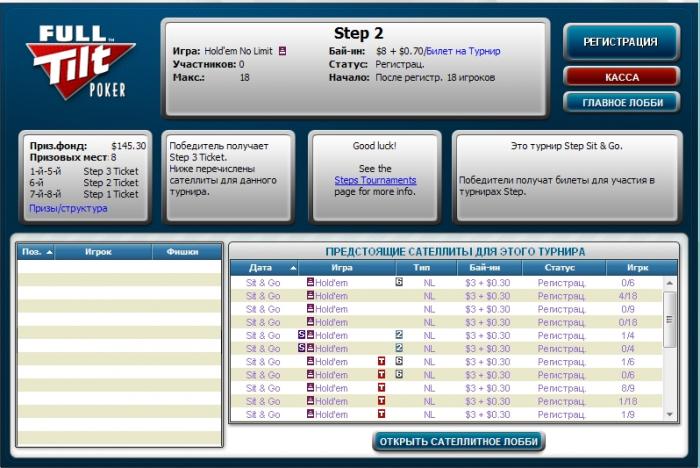
Task: Click the purple game icon in the 8/9 row
Action: tap(310, 387)
